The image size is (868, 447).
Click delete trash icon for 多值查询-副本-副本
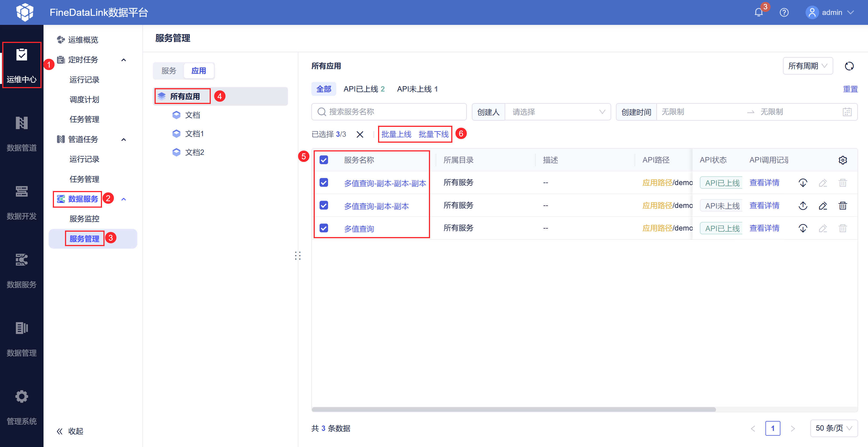point(842,205)
